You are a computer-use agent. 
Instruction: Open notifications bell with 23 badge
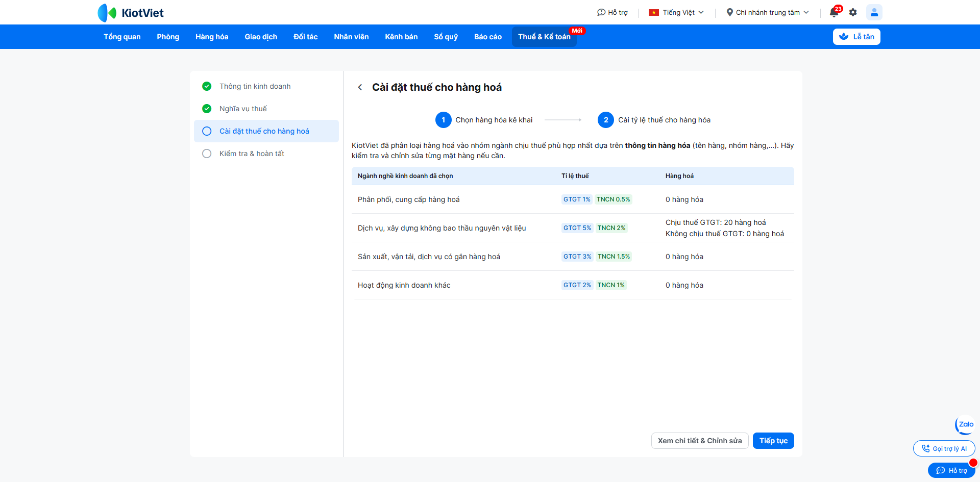835,12
